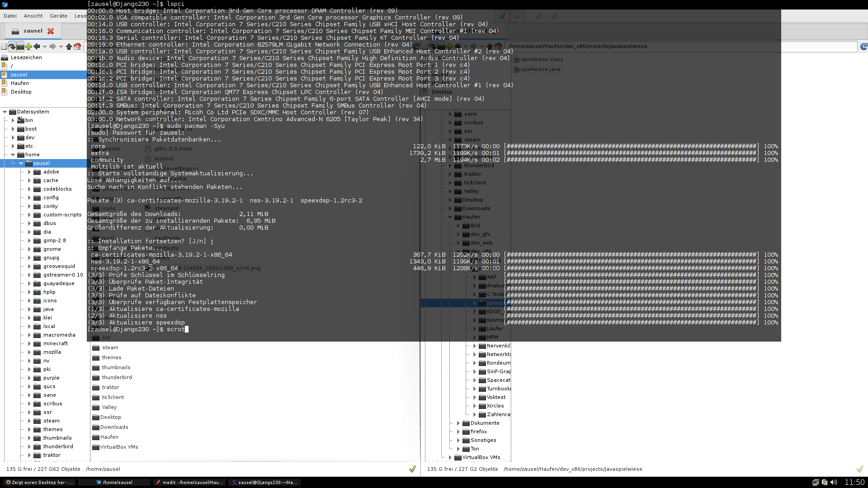
Task: Click the green plus new tab icon
Action: pyautogui.click(x=28, y=47)
